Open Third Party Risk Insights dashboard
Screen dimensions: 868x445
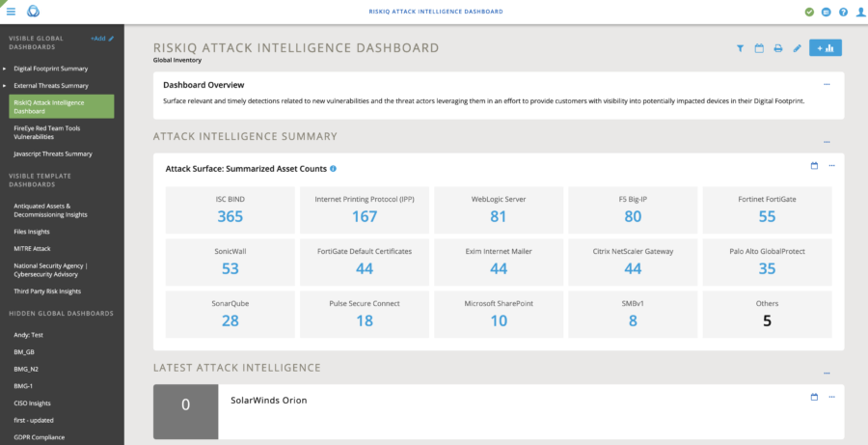tap(47, 292)
